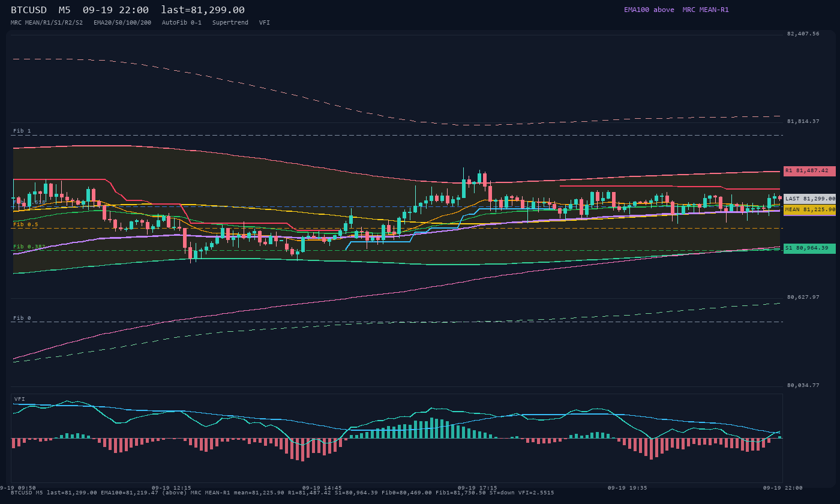Screen dimensions: 840x504
Task: Click the EMA100 above status text
Action: [649, 10]
